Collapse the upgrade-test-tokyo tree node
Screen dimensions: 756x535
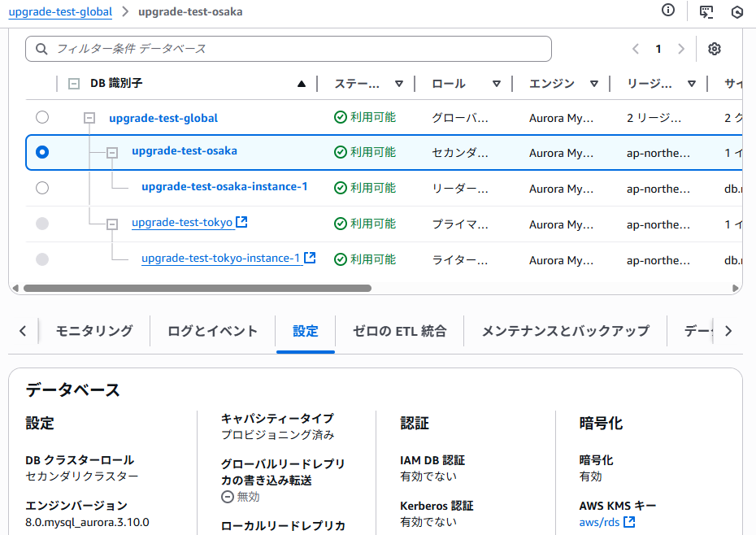click(x=112, y=224)
